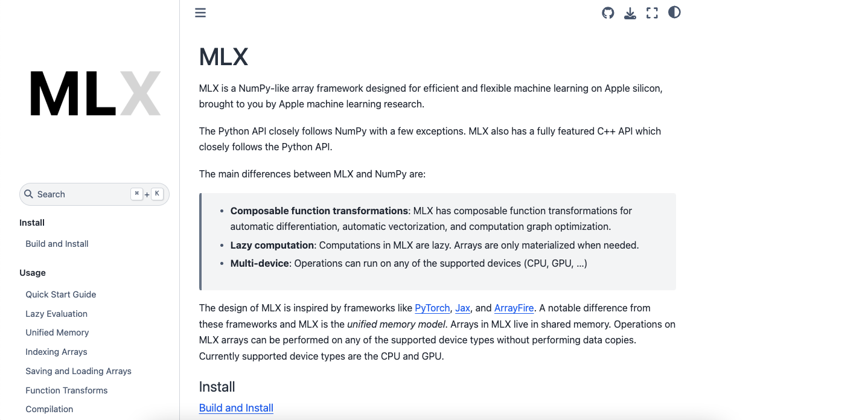Open the ArrayFire link
This screenshot has width=868, height=420.
(514, 308)
